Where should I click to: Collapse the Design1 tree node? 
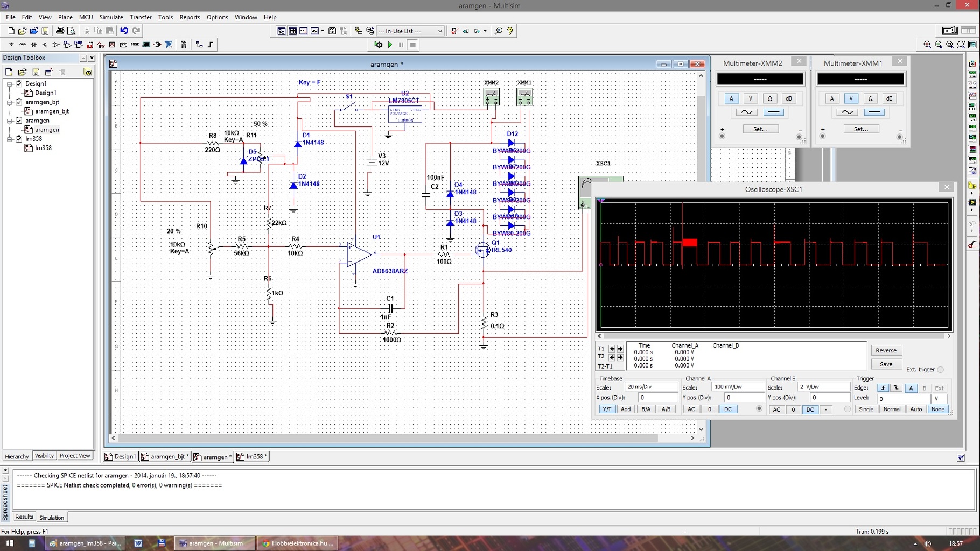9,84
